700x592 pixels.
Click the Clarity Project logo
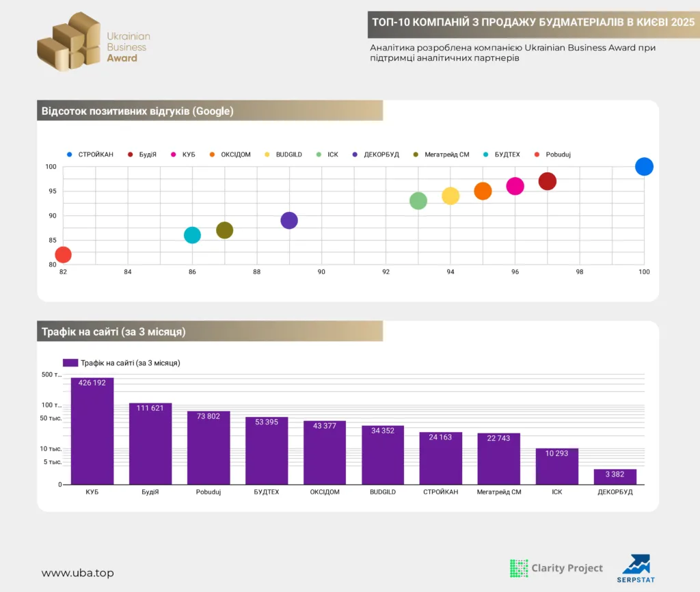pyautogui.click(x=556, y=567)
